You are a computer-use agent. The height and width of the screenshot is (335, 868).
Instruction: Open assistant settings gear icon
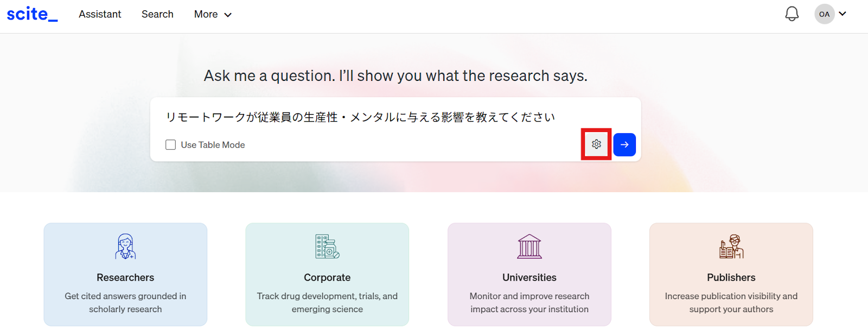(x=596, y=144)
